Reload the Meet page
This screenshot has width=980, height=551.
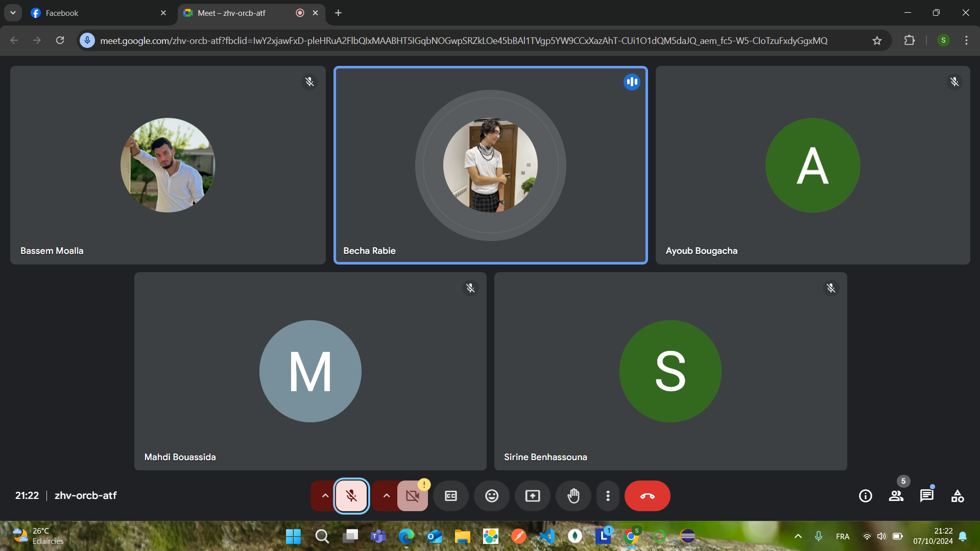tap(60, 40)
